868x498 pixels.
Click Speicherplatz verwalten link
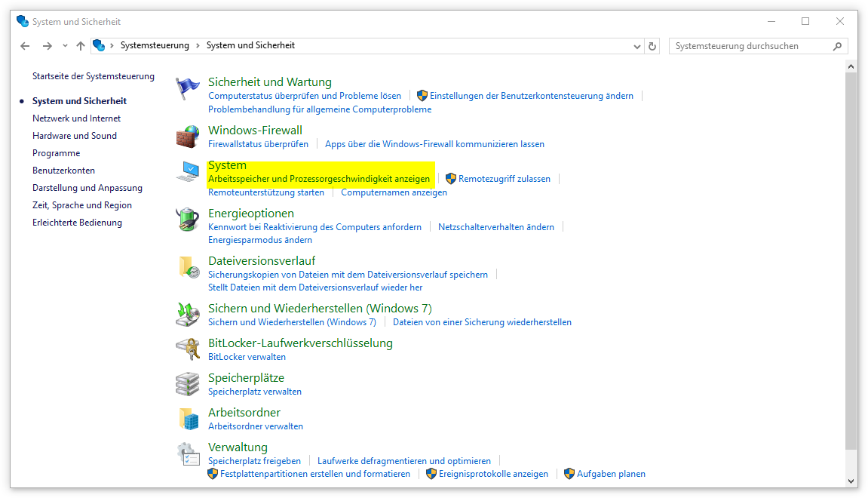click(255, 392)
